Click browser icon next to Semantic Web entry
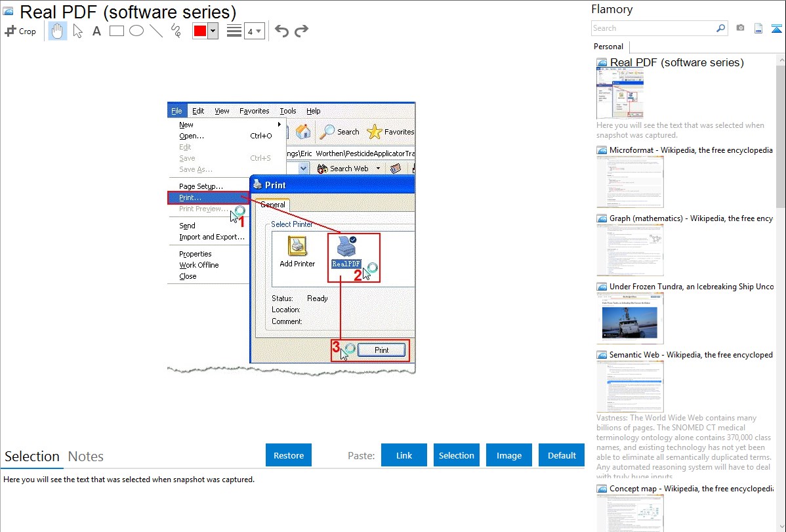 click(602, 355)
